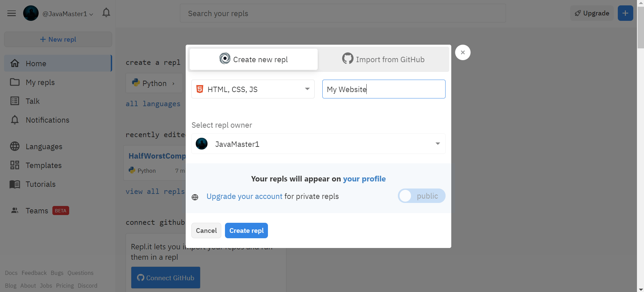Click the About footer link
644x292 pixels.
point(28,286)
